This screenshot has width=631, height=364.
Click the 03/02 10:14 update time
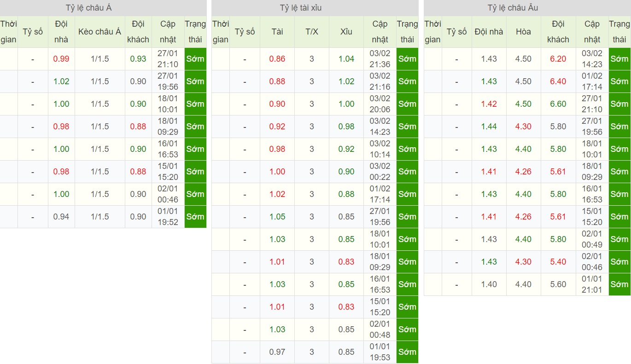380,149
